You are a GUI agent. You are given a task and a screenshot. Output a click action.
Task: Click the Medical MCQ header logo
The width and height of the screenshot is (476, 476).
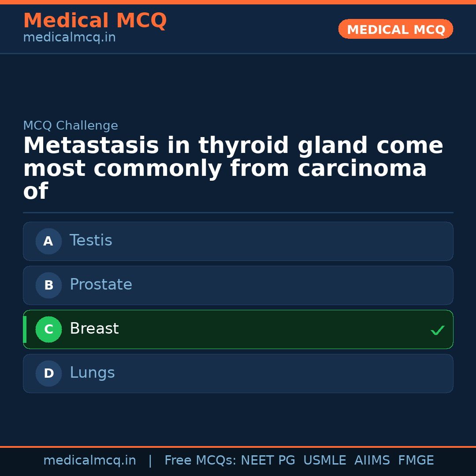95,20
